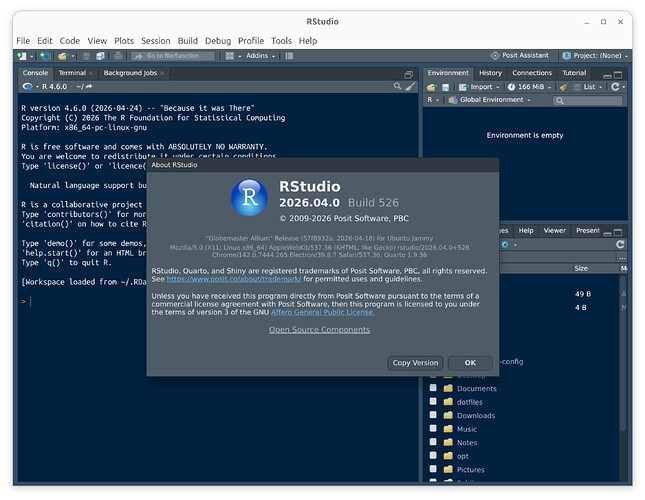Switch to the Terminal tab
The image size is (645, 500).
72,73
